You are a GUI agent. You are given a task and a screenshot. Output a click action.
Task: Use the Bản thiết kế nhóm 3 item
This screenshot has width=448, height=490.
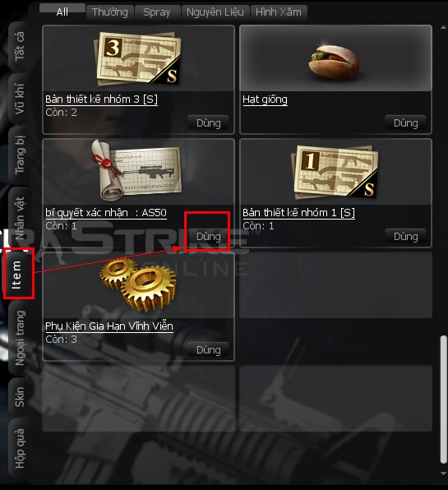pos(208,122)
